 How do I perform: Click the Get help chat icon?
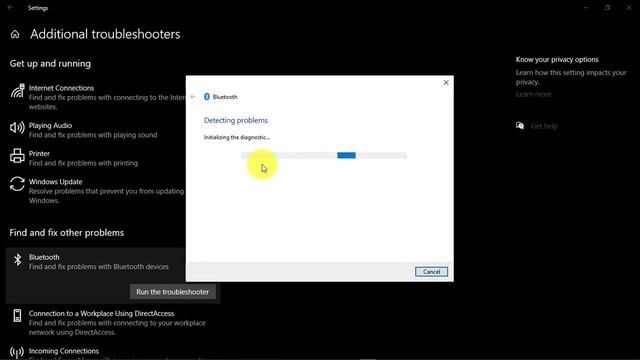pos(520,126)
